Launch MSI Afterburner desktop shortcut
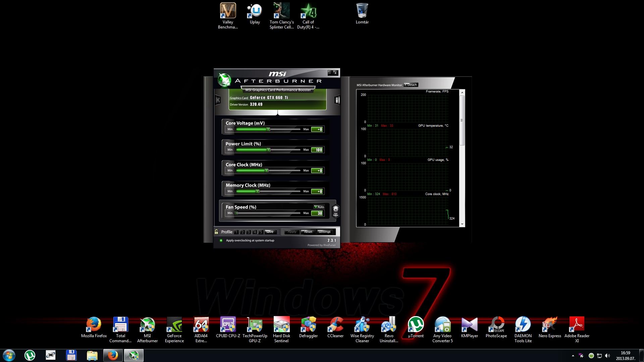Screen dimensions: 644x362 pyautogui.click(x=147, y=330)
